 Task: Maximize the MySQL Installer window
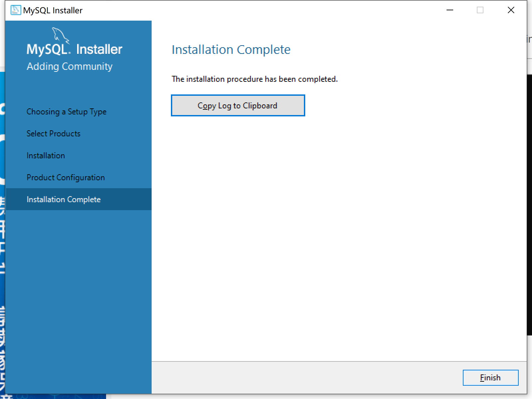click(x=480, y=10)
